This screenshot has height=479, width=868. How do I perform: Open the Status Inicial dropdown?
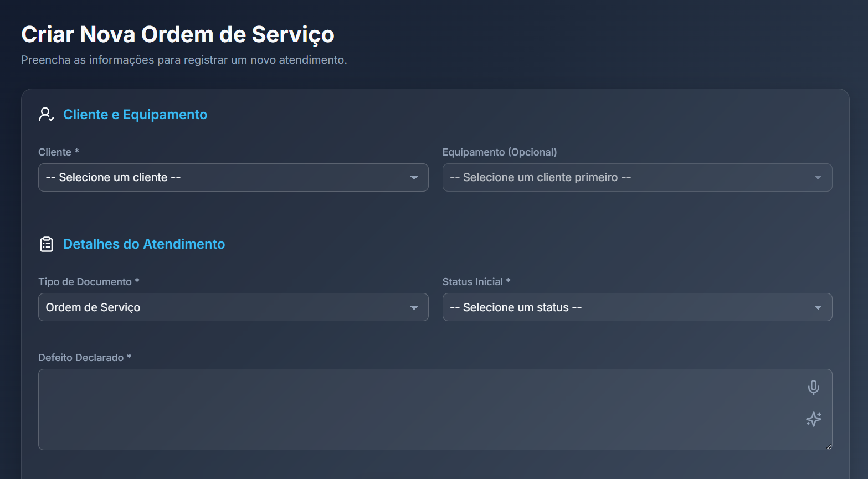(637, 307)
